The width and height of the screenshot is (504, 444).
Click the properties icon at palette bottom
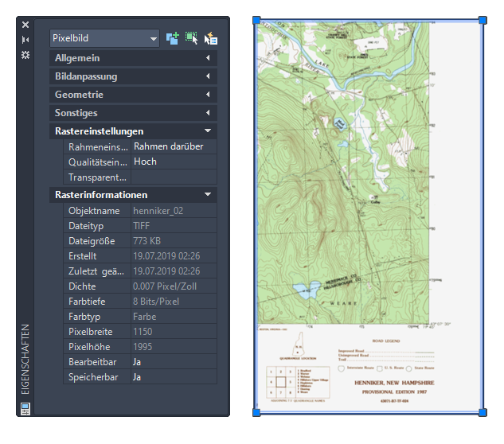click(25, 409)
